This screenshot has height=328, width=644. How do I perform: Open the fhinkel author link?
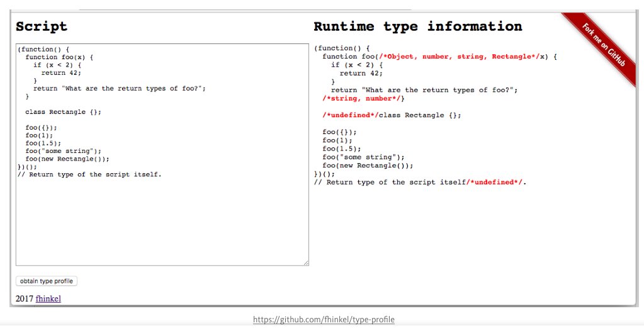coord(48,298)
